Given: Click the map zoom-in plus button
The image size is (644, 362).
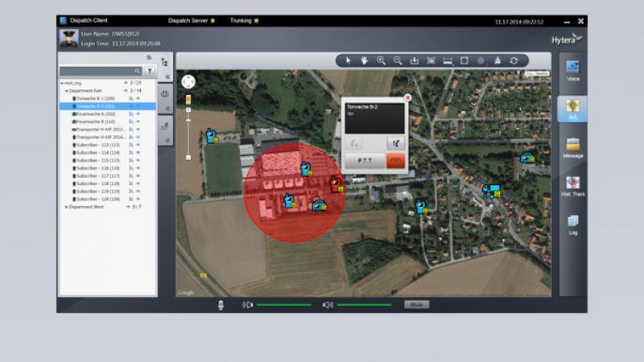Looking at the screenshot, I should click(x=188, y=110).
